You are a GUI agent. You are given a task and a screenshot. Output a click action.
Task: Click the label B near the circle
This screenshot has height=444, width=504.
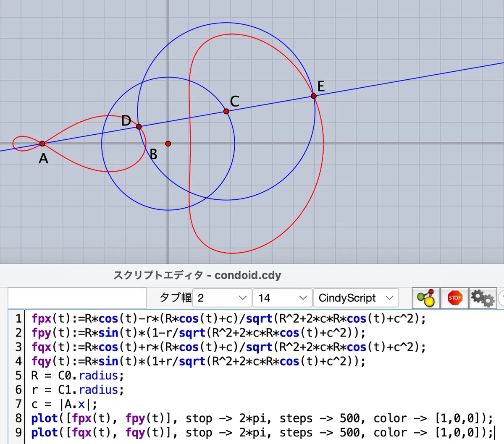click(x=154, y=154)
